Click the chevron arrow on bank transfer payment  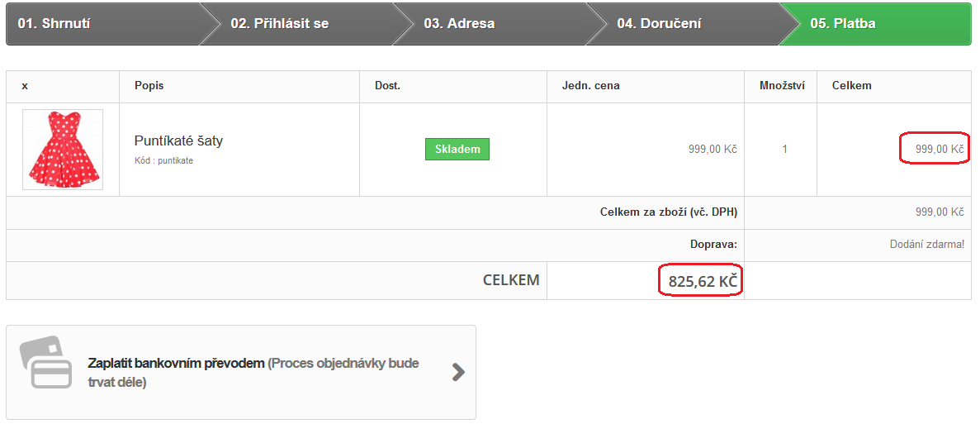tap(459, 373)
